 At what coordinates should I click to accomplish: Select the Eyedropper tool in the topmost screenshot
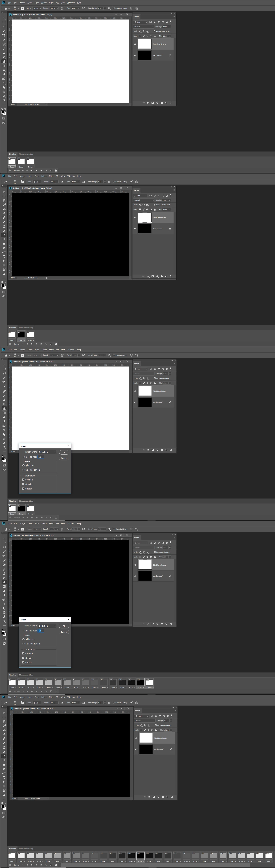pos(4,40)
